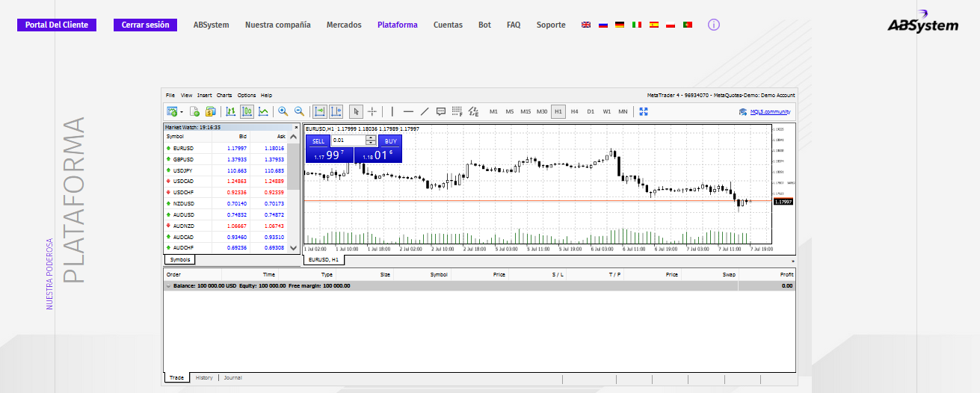Click Market Watch scroll up arrow
The image size is (980, 393).
(293, 138)
